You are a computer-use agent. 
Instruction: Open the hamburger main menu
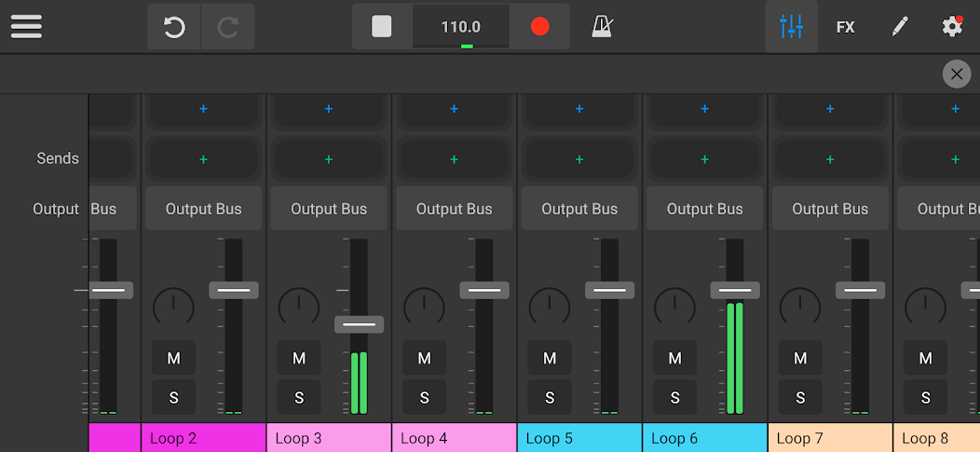tap(26, 26)
